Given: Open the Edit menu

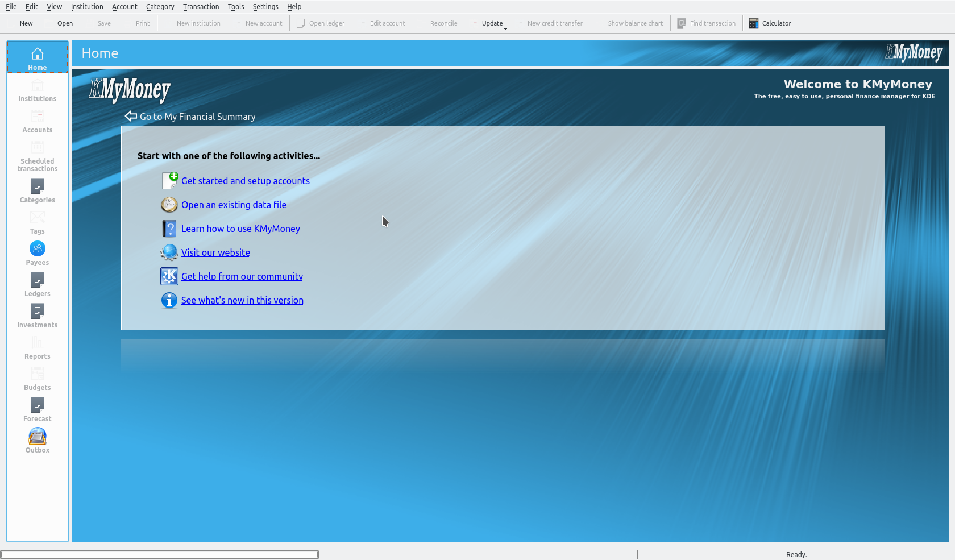Looking at the screenshot, I should click(x=32, y=7).
